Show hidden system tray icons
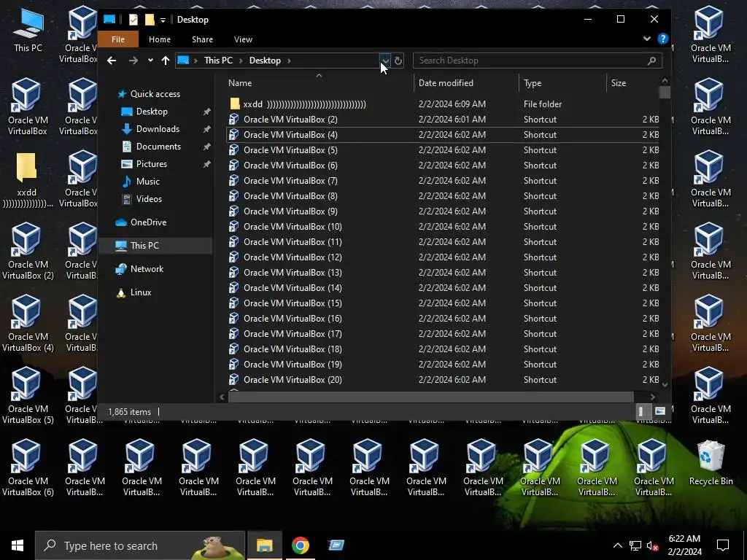This screenshot has height=560, width=747. point(617,545)
